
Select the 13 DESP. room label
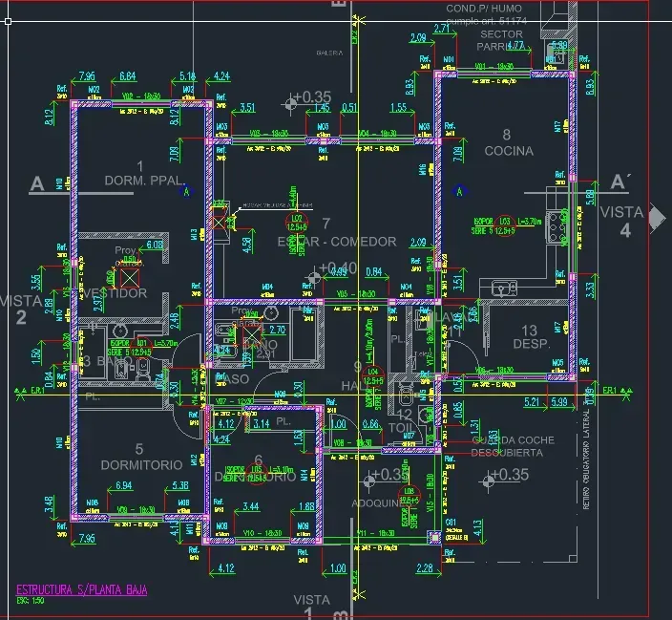click(531, 337)
